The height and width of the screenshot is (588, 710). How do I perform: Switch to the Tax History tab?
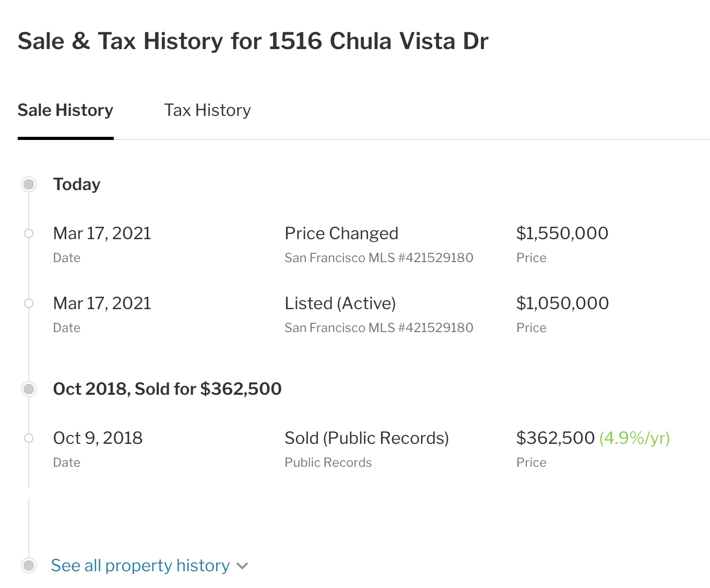click(x=207, y=110)
